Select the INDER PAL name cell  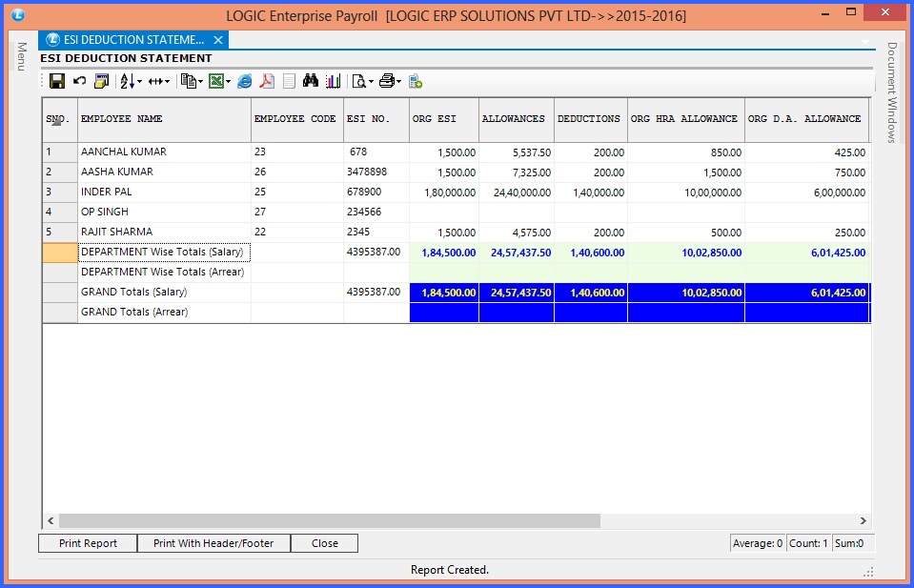tap(164, 192)
